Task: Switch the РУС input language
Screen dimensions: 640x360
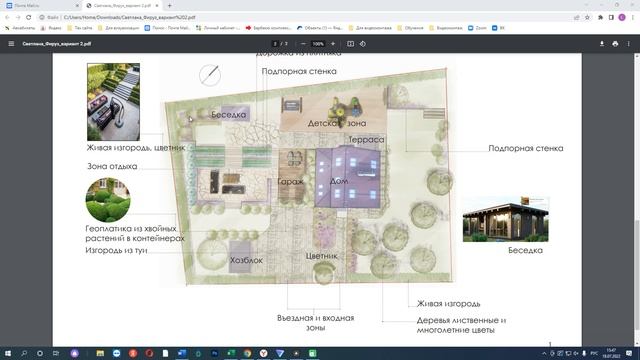Action: (x=594, y=353)
